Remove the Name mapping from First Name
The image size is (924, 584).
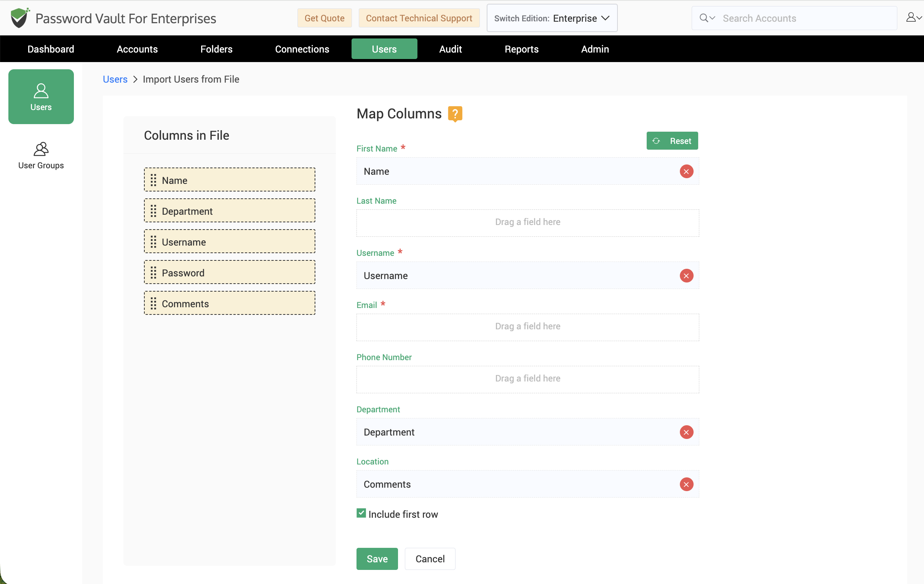[686, 171]
